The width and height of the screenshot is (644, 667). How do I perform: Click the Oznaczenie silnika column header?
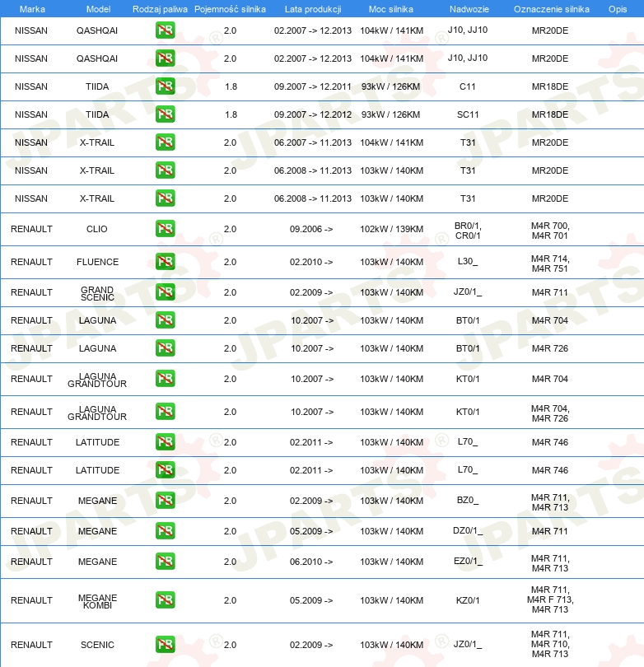tap(552, 9)
